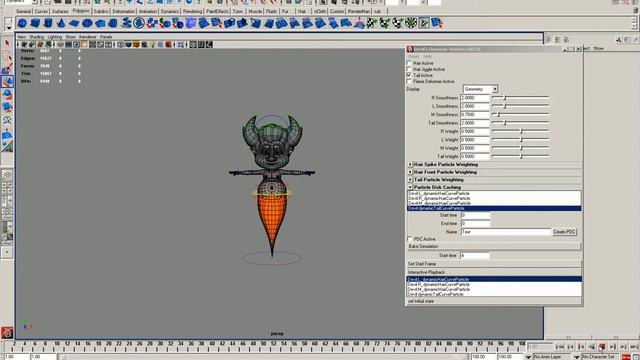Expand Hair Spike Particle Weighting section
The height and width of the screenshot is (360, 640).
(410, 164)
